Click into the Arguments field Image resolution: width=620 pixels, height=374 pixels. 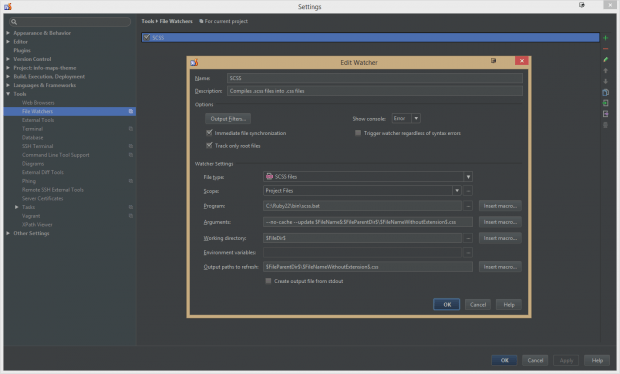pyautogui.click(x=368, y=222)
